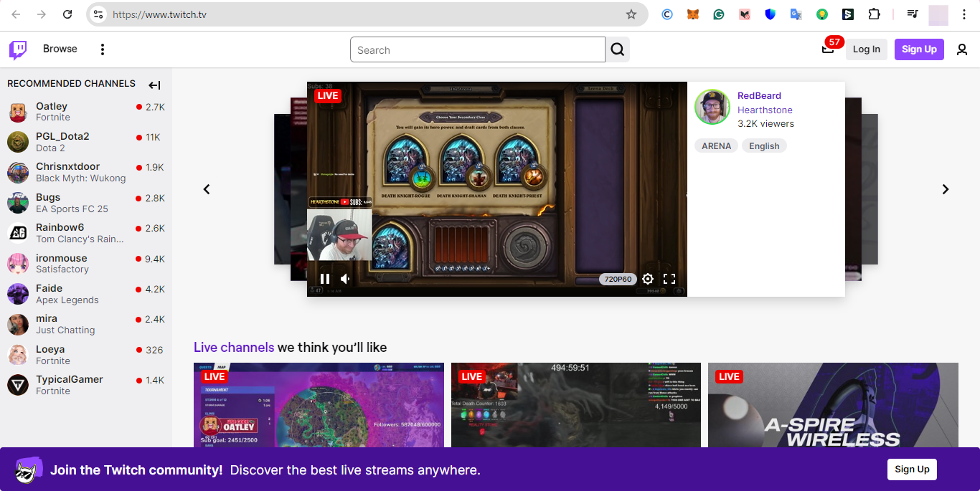Open Faide channel avatar

pos(18,294)
